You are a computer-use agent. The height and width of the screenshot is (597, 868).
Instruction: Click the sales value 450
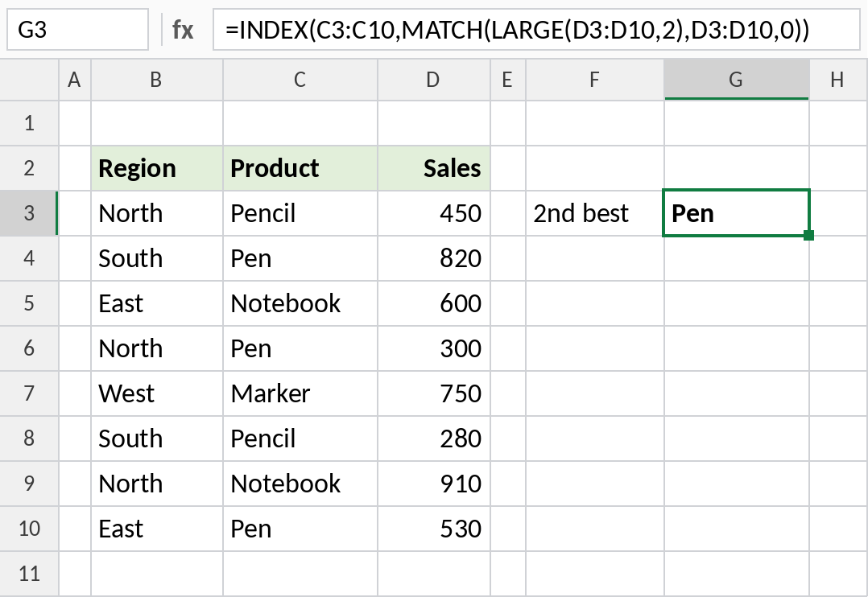[x=433, y=213]
